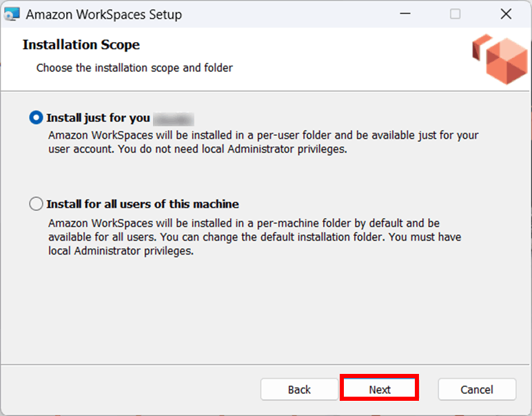
Task: Click the per-user folder description text
Action: tap(263, 142)
